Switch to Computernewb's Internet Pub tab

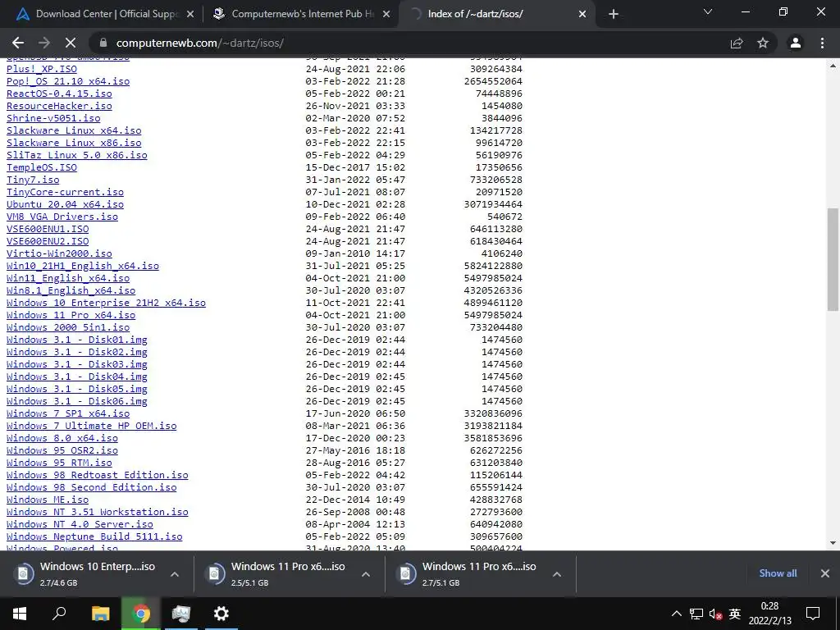300,14
